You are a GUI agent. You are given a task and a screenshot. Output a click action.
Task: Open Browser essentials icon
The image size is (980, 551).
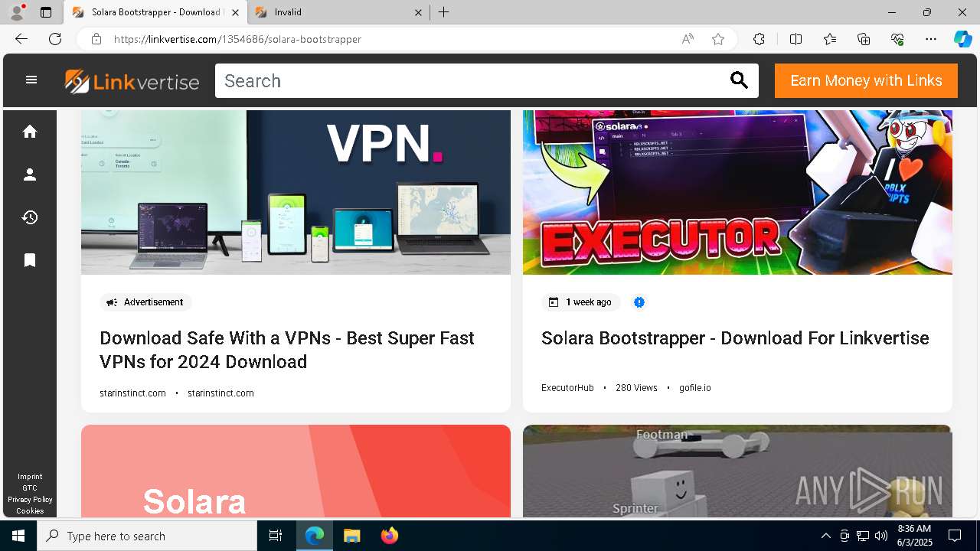click(897, 39)
